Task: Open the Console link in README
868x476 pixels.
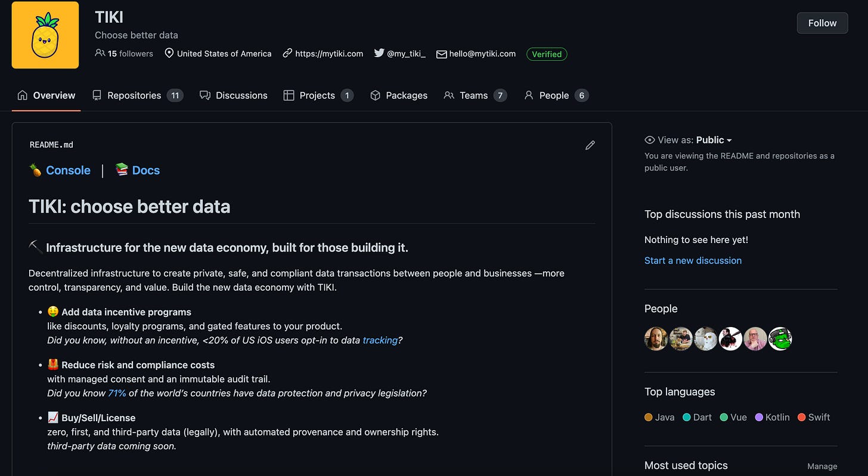Action: point(68,170)
